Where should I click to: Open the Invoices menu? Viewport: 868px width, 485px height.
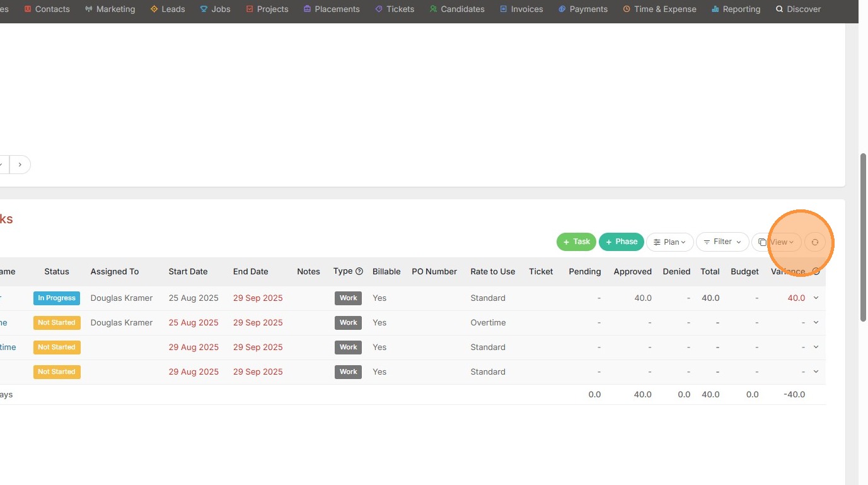pyautogui.click(x=521, y=9)
